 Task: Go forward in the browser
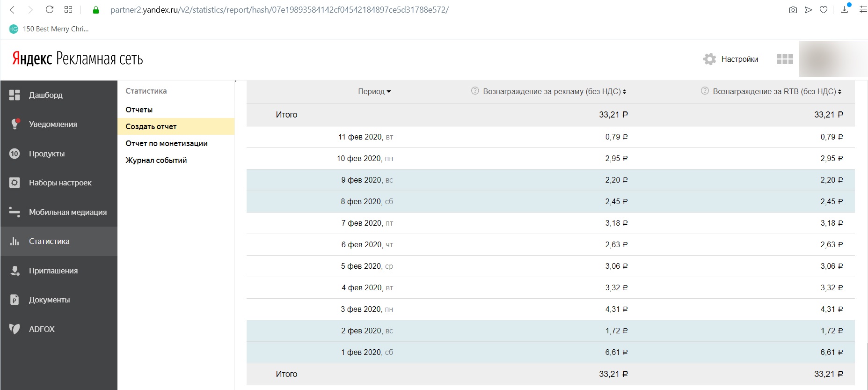click(30, 10)
